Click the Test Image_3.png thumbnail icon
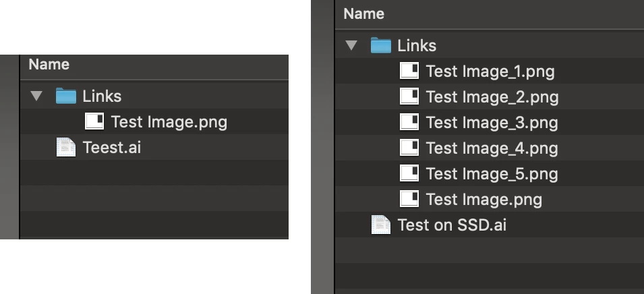 point(409,122)
